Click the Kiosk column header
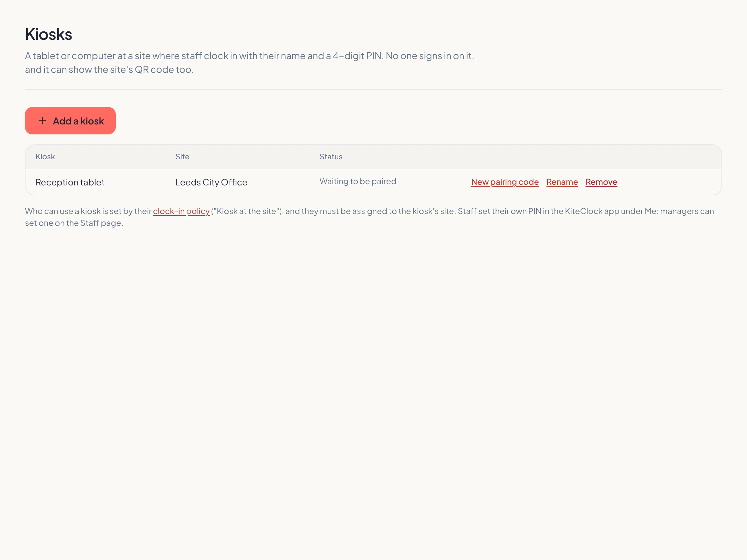Image resolution: width=747 pixels, height=560 pixels. pos(45,156)
